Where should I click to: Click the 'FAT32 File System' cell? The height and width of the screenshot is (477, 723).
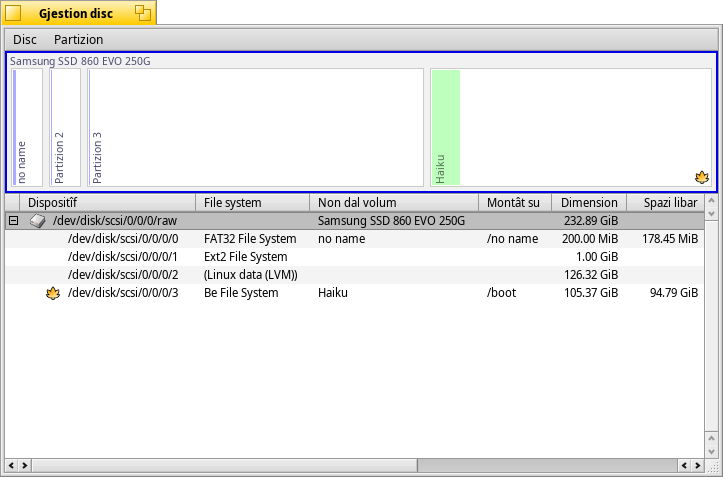(250, 239)
